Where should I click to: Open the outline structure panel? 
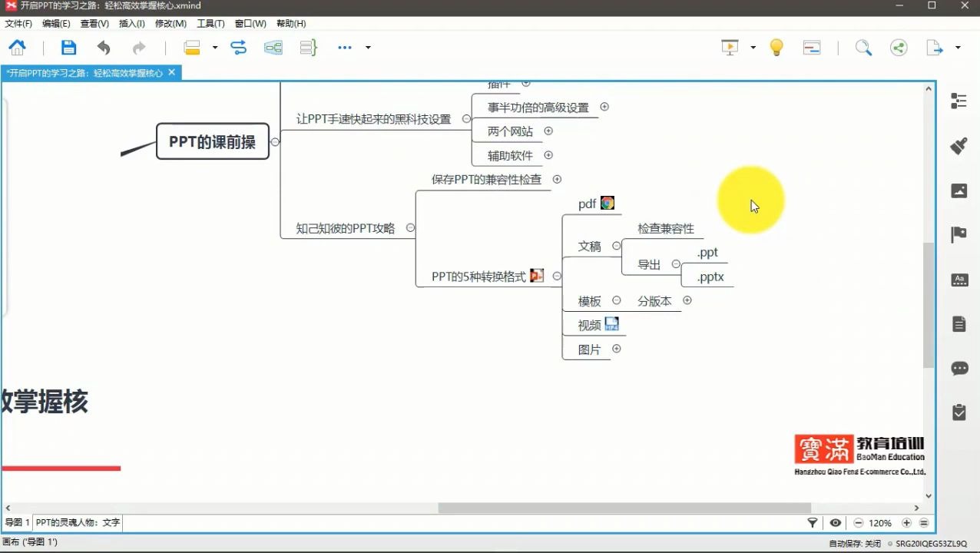(959, 101)
